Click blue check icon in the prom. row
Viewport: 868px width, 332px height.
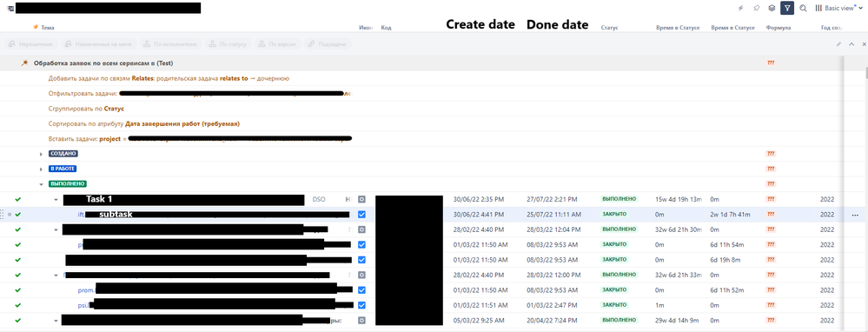click(361, 290)
